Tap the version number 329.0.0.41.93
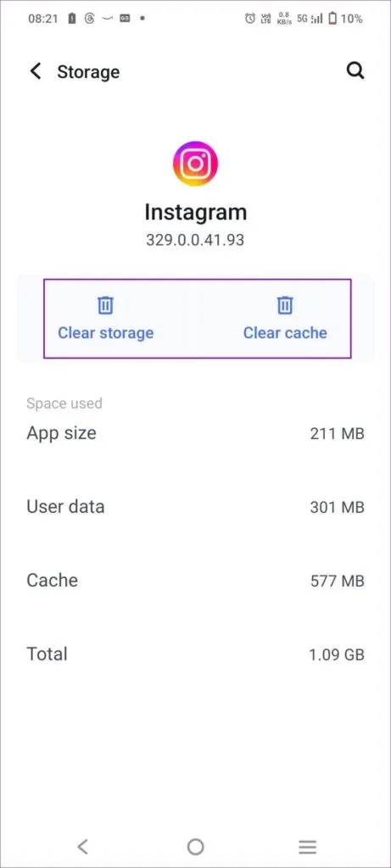The image size is (391, 868). coord(195,240)
